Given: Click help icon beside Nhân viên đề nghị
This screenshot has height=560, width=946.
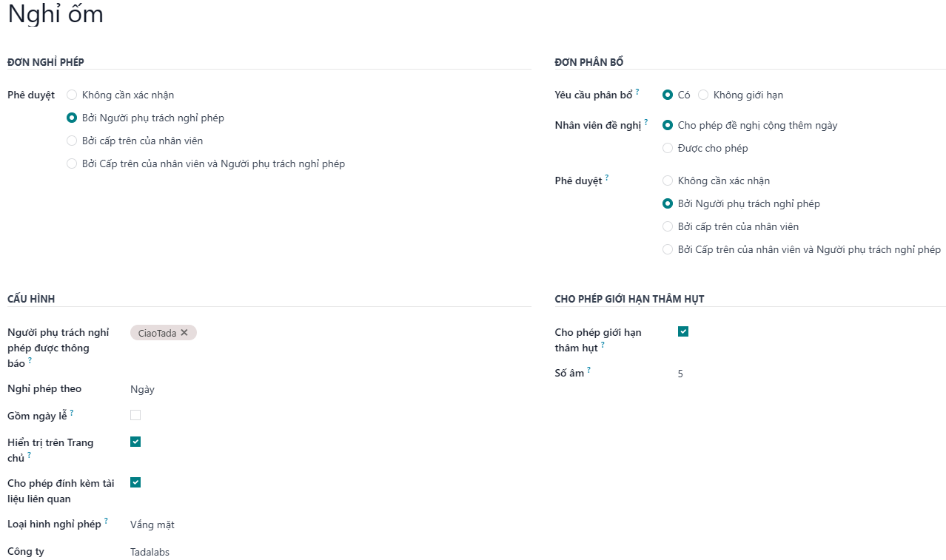Looking at the screenshot, I should pos(646,122).
